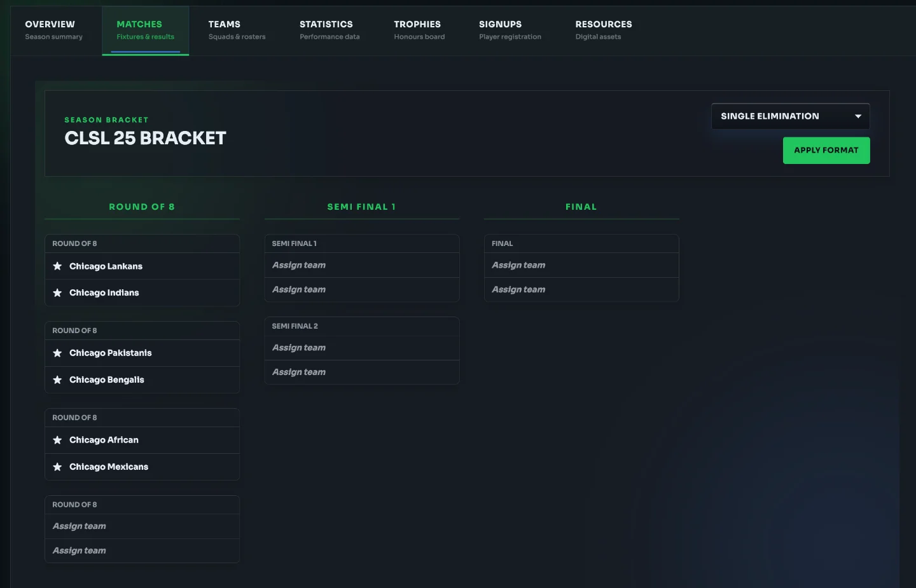The width and height of the screenshot is (916, 588).
Task: Go to the Teams tab
Action: point(237,31)
